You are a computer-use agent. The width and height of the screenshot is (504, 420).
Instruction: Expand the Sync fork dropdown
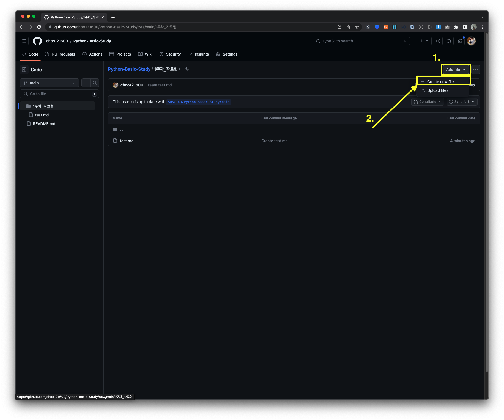[x=462, y=102]
